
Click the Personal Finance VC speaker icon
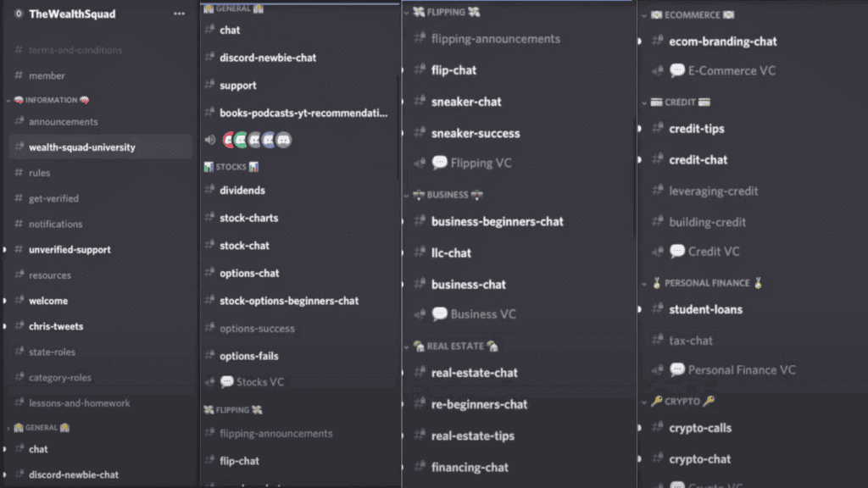pyautogui.click(x=658, y=370)
